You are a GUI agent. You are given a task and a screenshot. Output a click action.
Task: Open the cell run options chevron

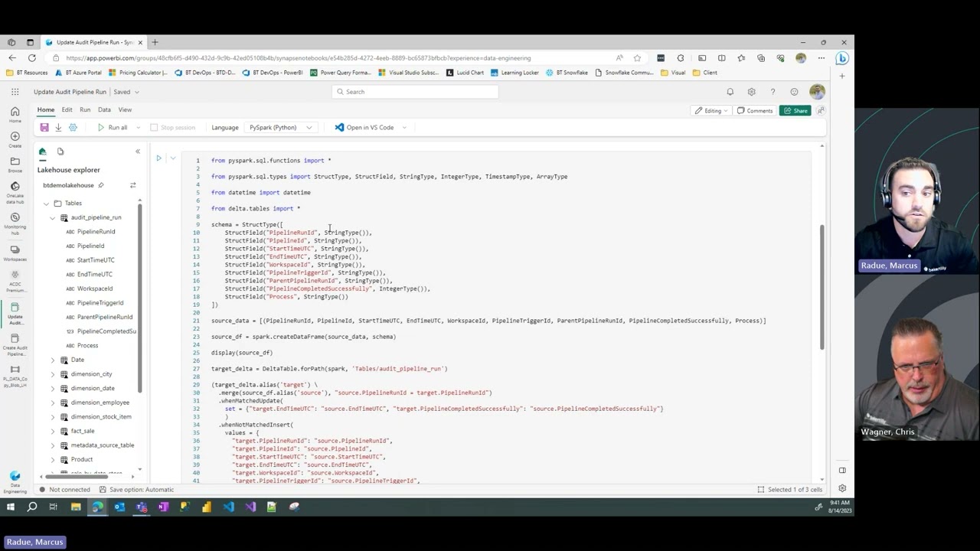[x=173, y=158]
